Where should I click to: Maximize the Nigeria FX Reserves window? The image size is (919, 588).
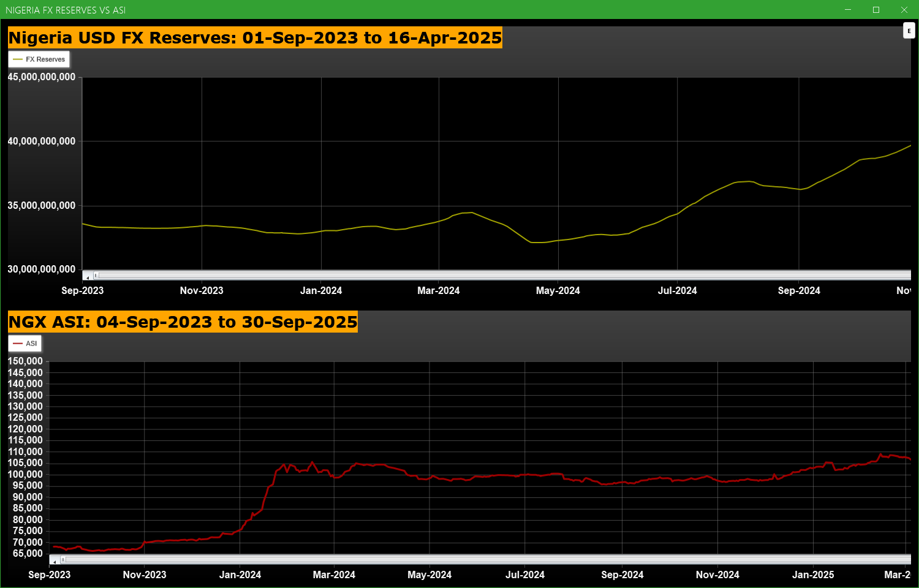[876, 10]
